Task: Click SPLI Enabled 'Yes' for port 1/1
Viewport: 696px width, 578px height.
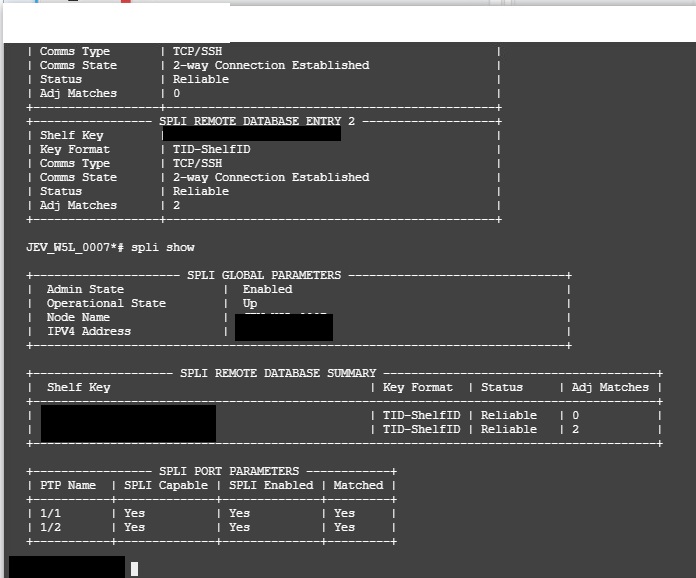Action: click(240, 513)
